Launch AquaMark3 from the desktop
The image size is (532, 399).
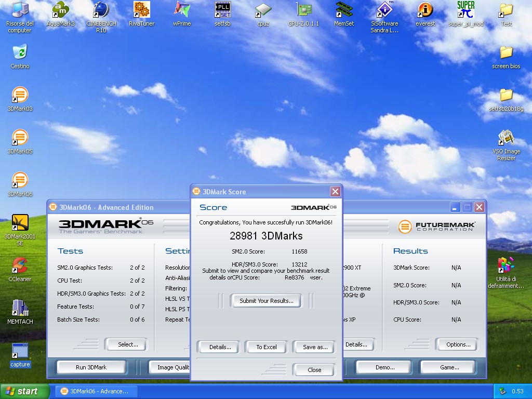(60, 14)
